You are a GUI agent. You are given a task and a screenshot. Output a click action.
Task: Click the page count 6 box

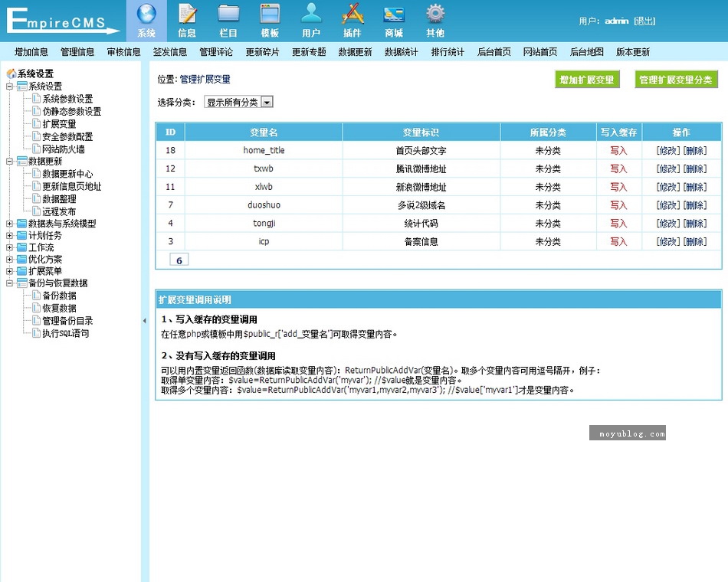click(179, 260)
